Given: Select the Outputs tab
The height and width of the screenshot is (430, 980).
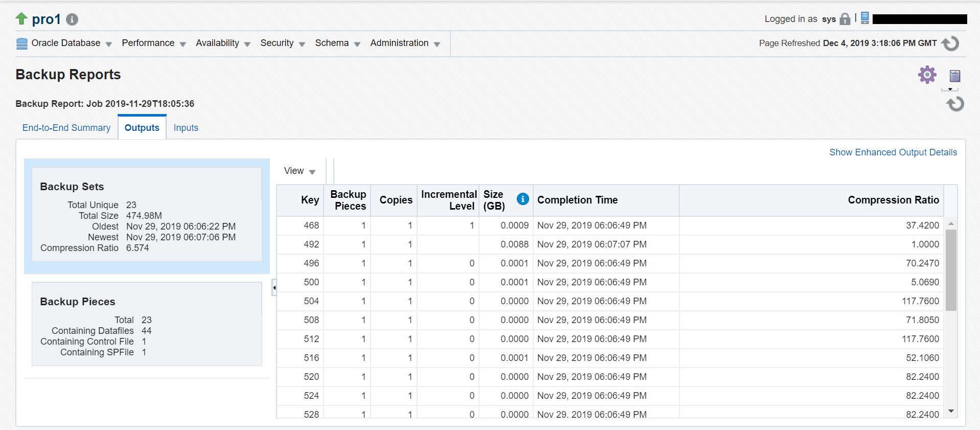Looking at the screenshot, I should pyautogui.click(x=142, y=128).
